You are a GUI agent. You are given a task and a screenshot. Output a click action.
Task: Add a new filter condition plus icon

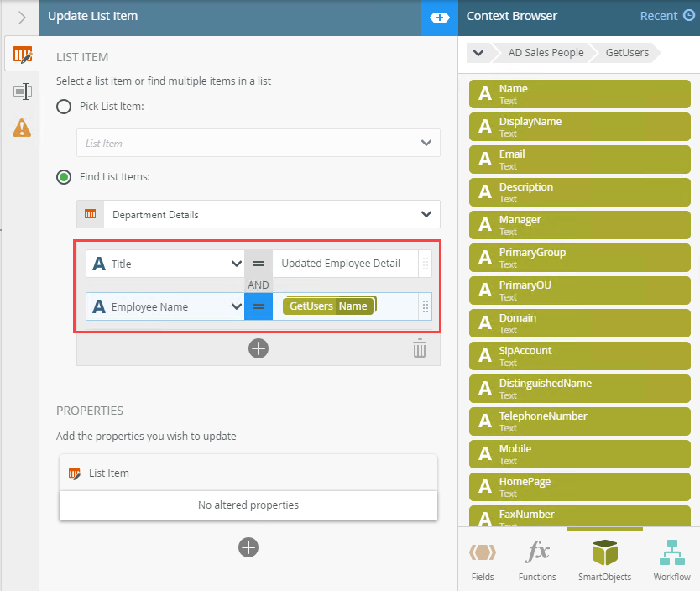tap(259, 348)
